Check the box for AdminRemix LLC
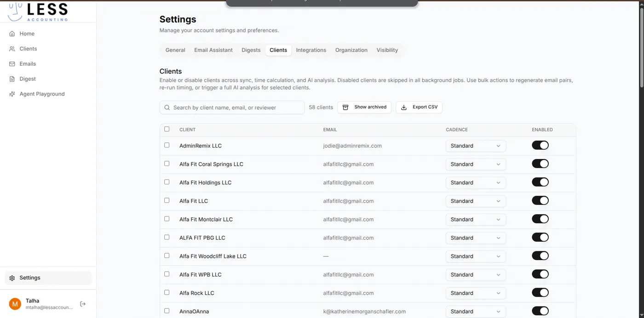 point(167,145)
